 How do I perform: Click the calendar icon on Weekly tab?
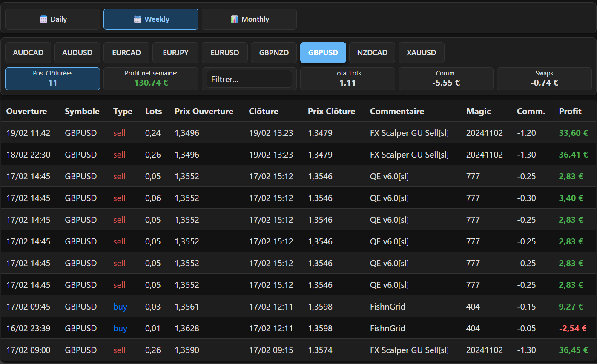click(x=137, y=19)
